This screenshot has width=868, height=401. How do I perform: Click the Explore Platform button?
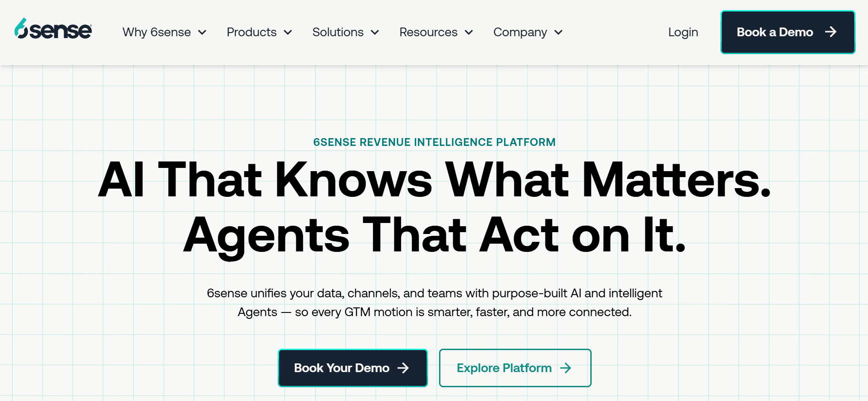[x=515, y=368]
